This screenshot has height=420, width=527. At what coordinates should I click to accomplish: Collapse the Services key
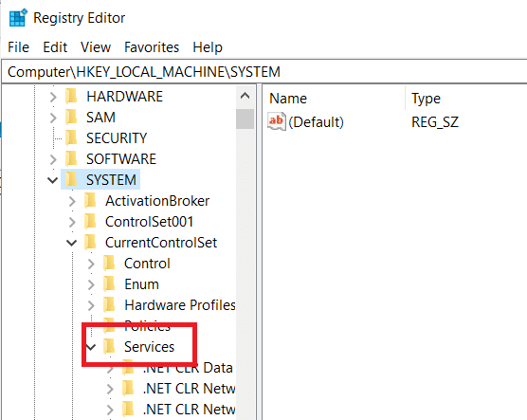coord(91,347)
